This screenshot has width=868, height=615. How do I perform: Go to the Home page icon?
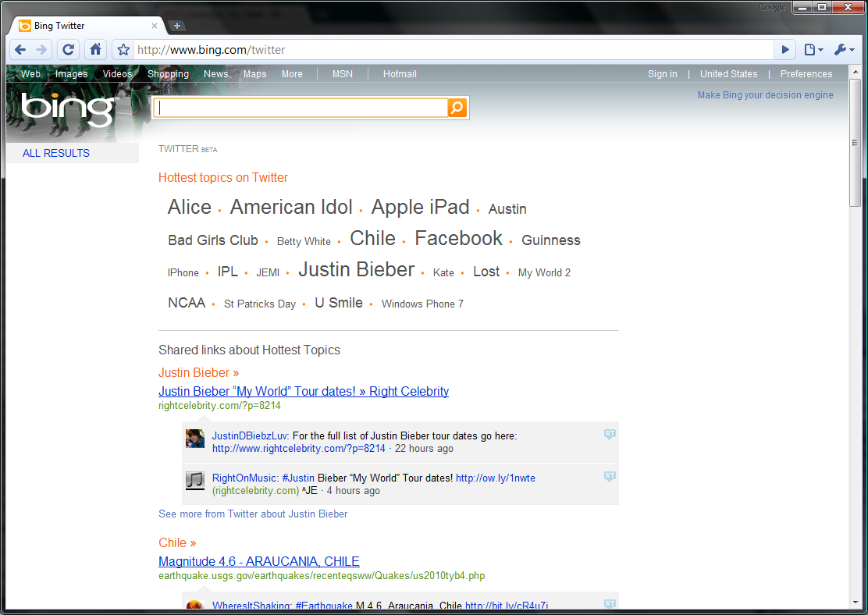(x=96, y=50)
